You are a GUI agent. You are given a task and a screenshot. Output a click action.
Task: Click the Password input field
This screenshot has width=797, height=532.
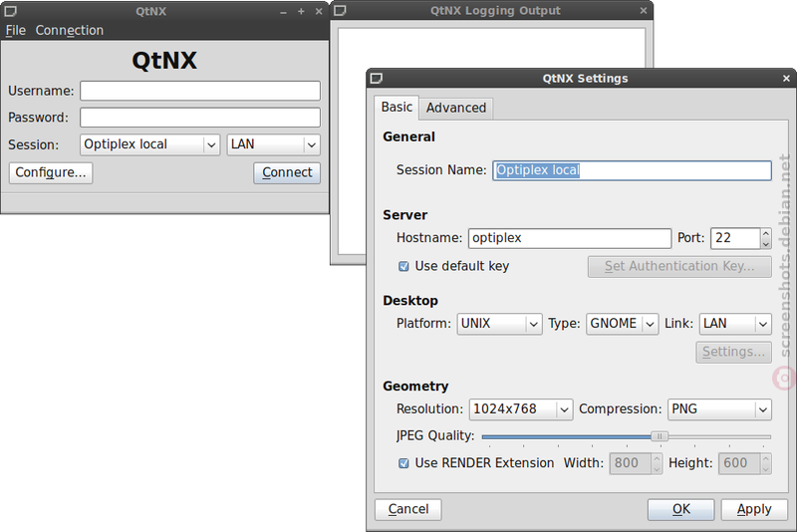[200, 118]
